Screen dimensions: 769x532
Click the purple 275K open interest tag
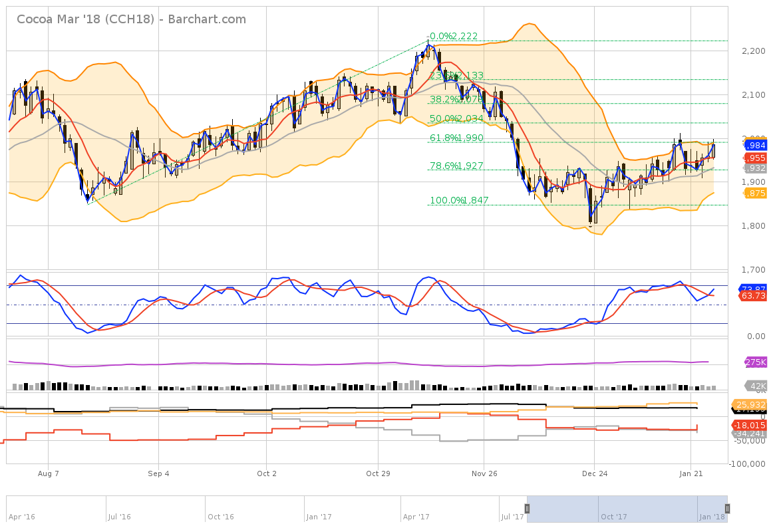pyautogui.click(x=755, y=362)
